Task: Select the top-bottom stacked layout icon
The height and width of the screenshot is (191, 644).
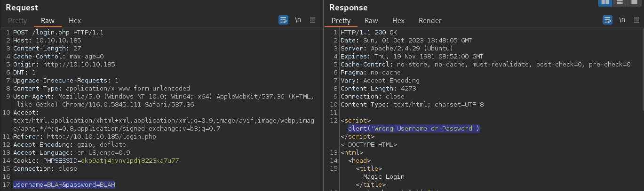Action: coord(620,2)
